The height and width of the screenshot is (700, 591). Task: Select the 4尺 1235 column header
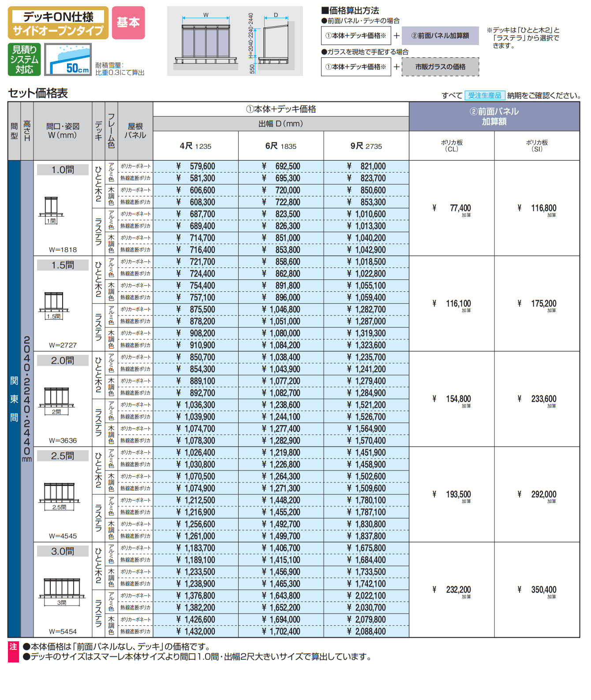[195, 146]
